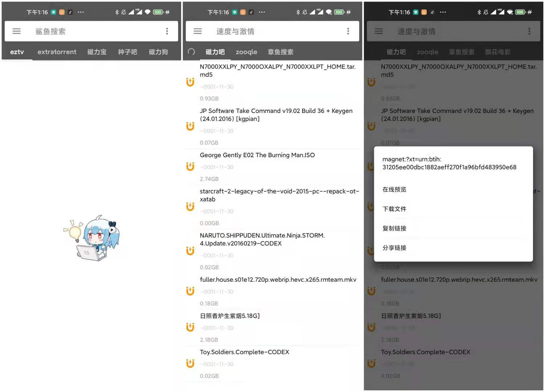Select 下载文件 from the dialog

(x=394, y=209)
